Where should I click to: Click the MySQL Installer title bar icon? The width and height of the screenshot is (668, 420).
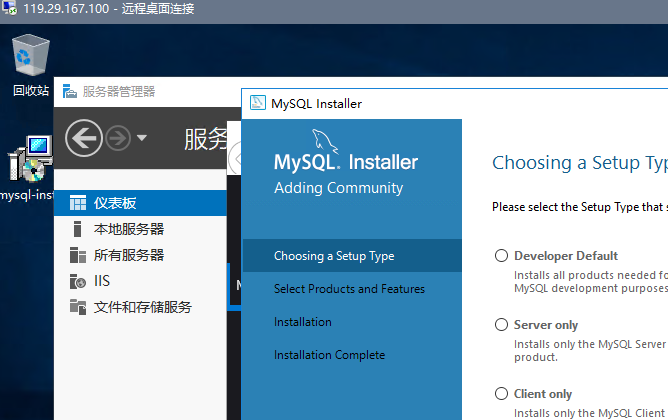coord(257,103)
